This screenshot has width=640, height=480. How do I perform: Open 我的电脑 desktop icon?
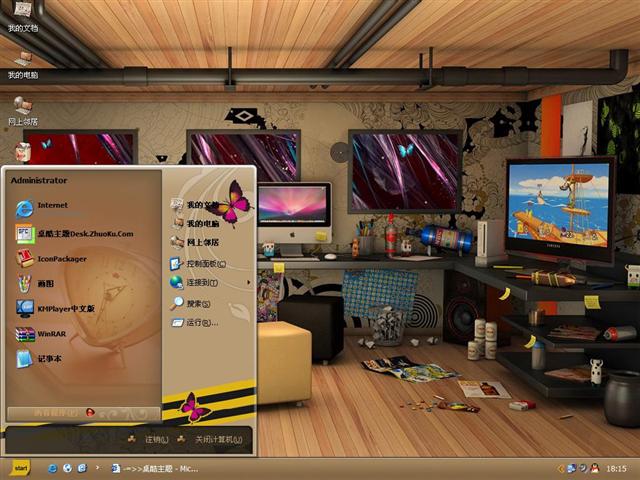(x=23, y=64)
